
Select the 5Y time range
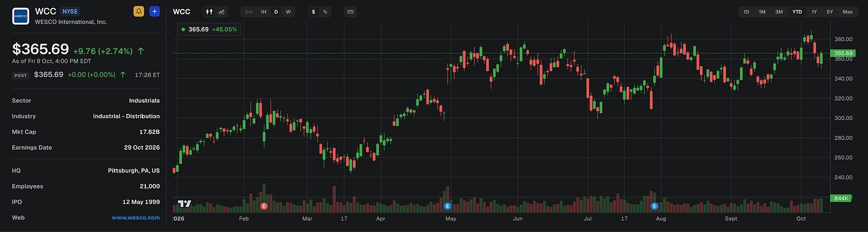(830, 11)
